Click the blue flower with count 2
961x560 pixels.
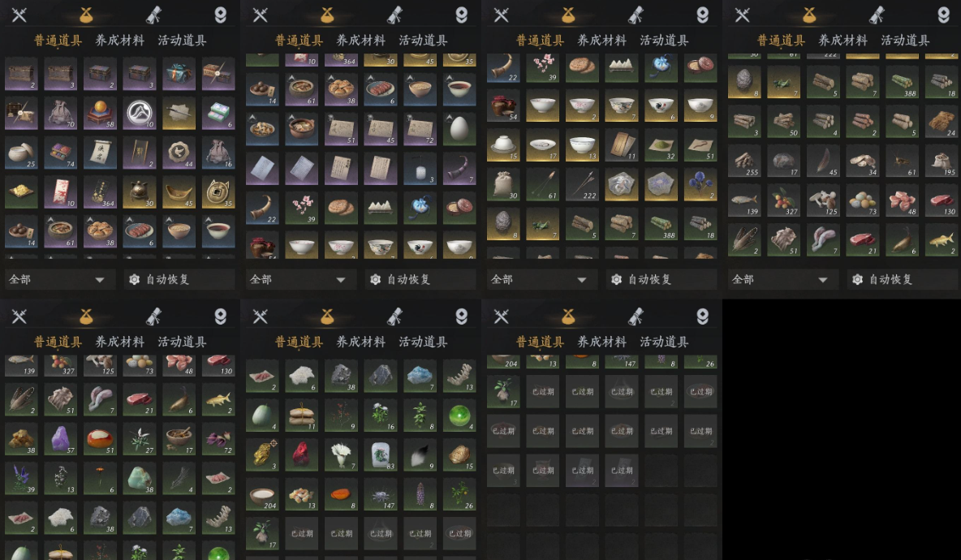700,184
